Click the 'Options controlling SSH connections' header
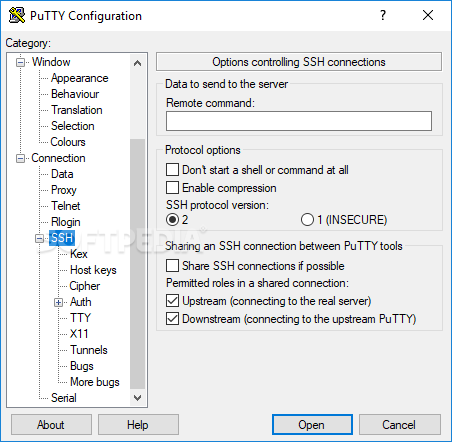The height and width of the screenshot is (442, 452). click(299, 62)
